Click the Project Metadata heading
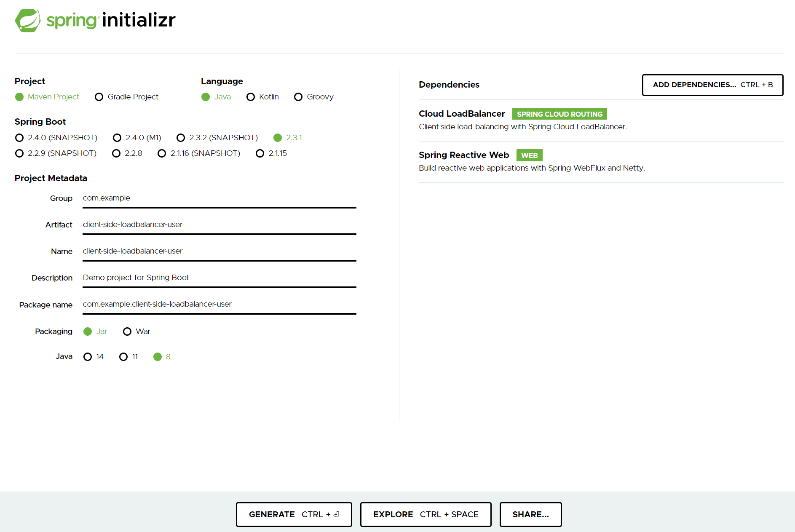The width and height of the screenshot is (795, 532). pos(51,178)
